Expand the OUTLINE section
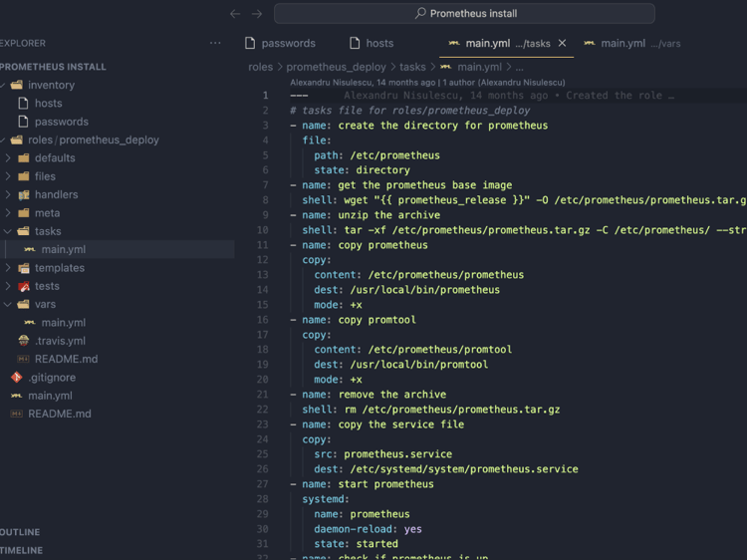Screen dimensions: 747x560 [x=20, y=532]
